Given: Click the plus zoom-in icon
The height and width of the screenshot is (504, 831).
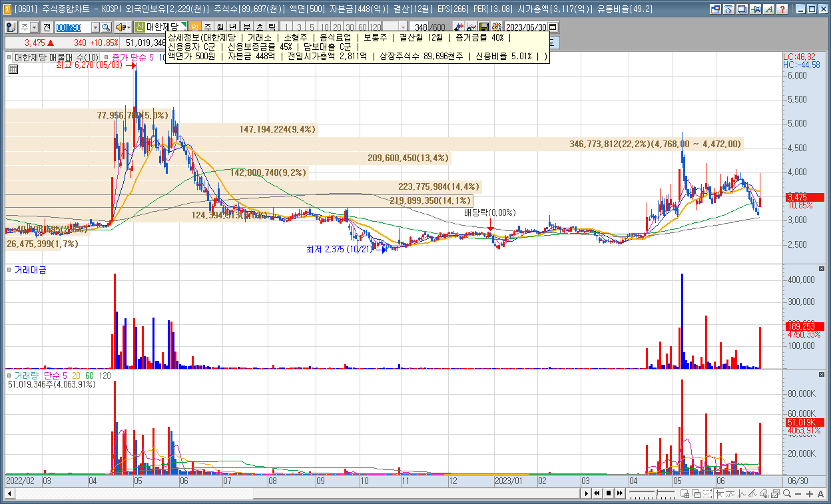Looking at the screenshot, I should point(809,493).
